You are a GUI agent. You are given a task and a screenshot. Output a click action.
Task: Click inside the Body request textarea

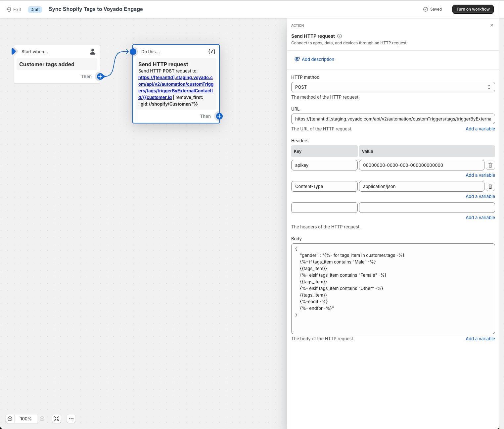pos(393,288)
